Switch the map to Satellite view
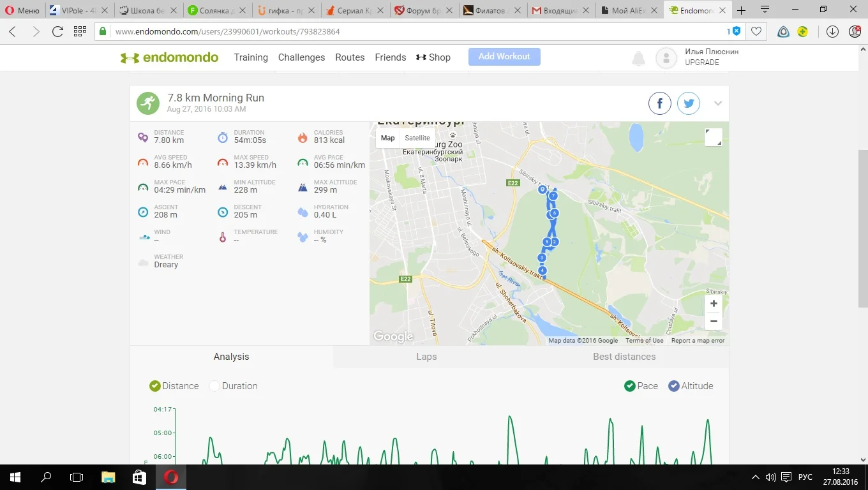The width and height of the screenshot is (868, 490). point(417,138)
